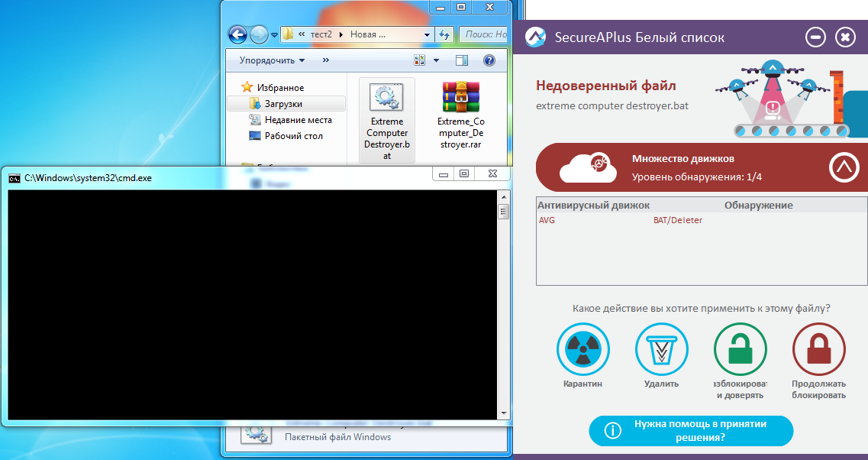Click the cmd scrollbar up arrow
This screenshot has height=460, width=868.
[x=503, y=196]
